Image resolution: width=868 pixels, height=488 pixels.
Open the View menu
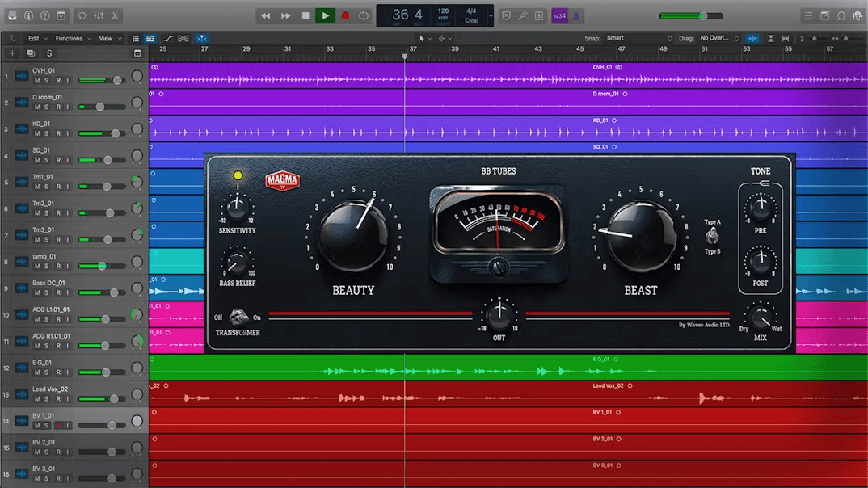[109, 38]
